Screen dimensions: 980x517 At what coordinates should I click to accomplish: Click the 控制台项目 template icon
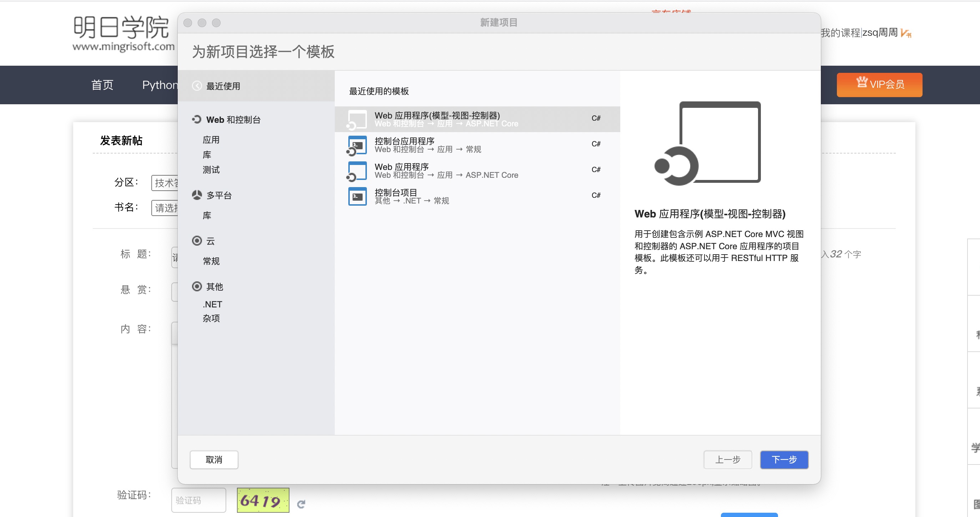click(x=357, y=196)
